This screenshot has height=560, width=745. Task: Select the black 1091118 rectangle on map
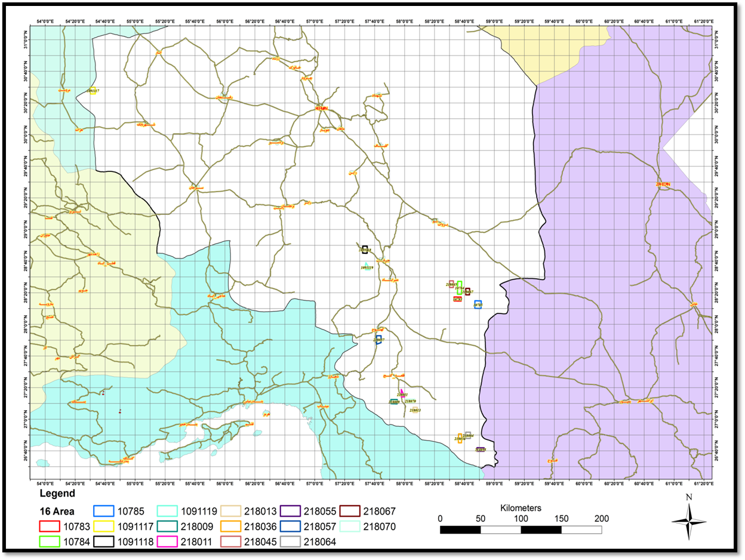point(365,249)
